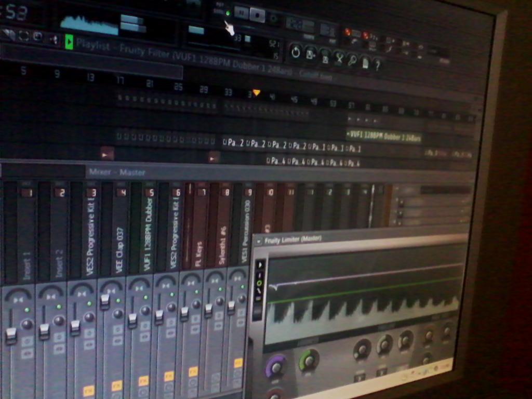
Task: Click the time display at top left
Action: (14, 12)
